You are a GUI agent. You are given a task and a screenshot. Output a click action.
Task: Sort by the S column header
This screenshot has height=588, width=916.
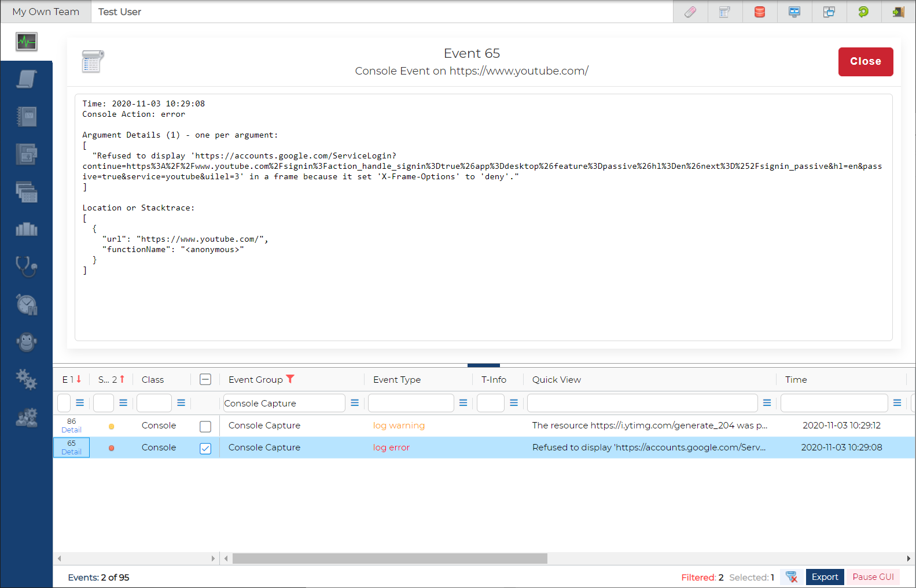click(111, 379)
